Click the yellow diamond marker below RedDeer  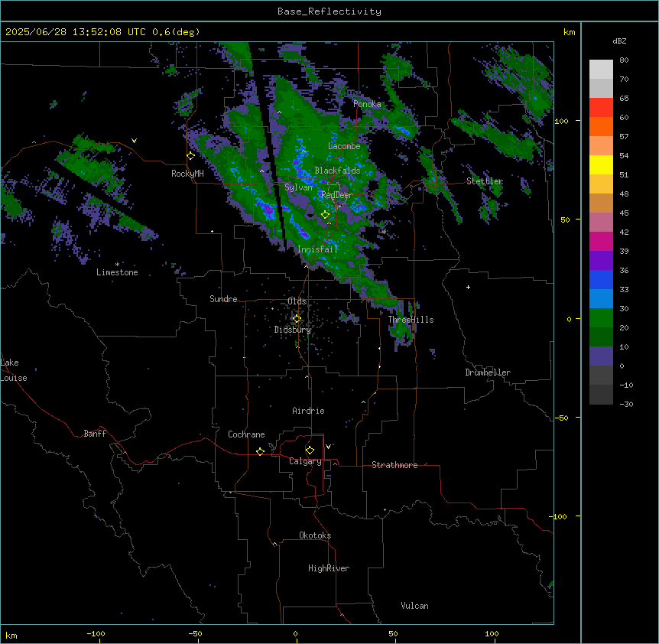pos(326,215)
